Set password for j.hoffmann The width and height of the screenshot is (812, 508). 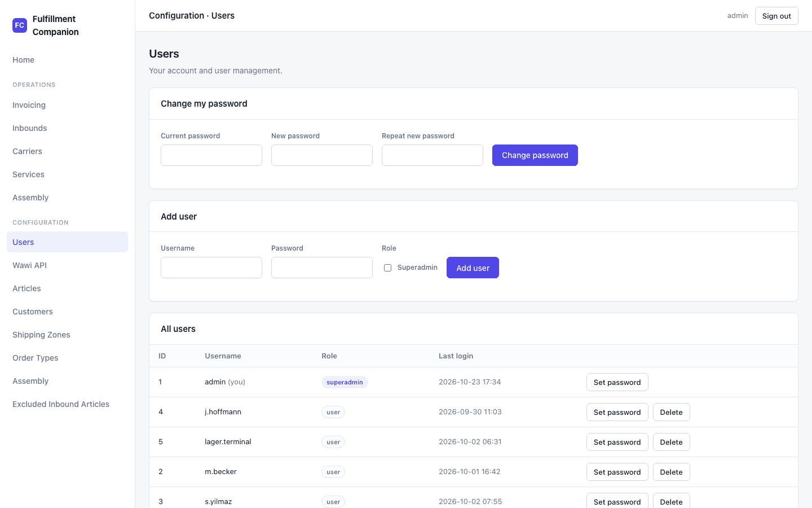click(617, 412)
